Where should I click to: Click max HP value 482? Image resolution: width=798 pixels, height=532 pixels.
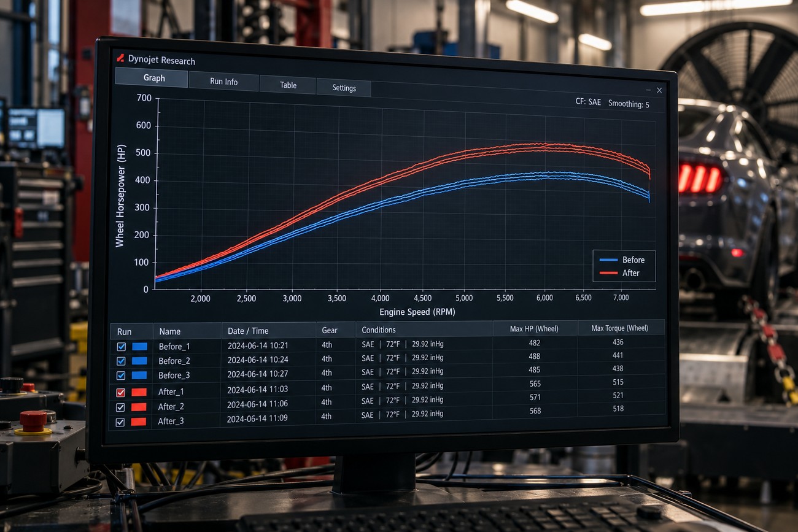[x=535, y=343]
